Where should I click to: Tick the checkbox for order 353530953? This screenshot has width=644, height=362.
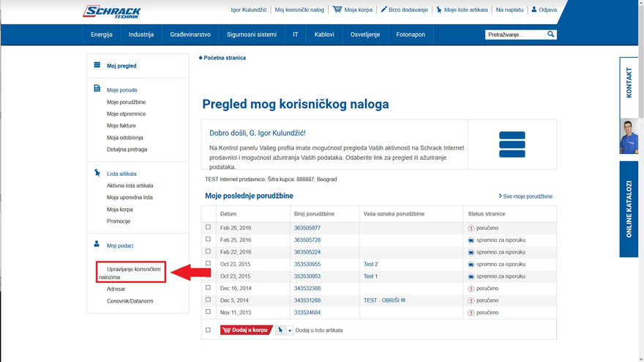[209, 276]
